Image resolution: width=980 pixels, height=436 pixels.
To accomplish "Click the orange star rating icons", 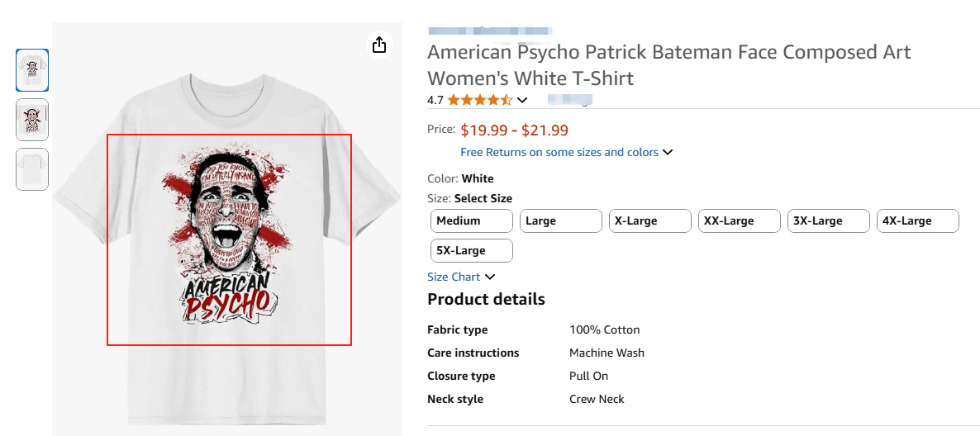I will pyautogui.click(x=480, y=100).
